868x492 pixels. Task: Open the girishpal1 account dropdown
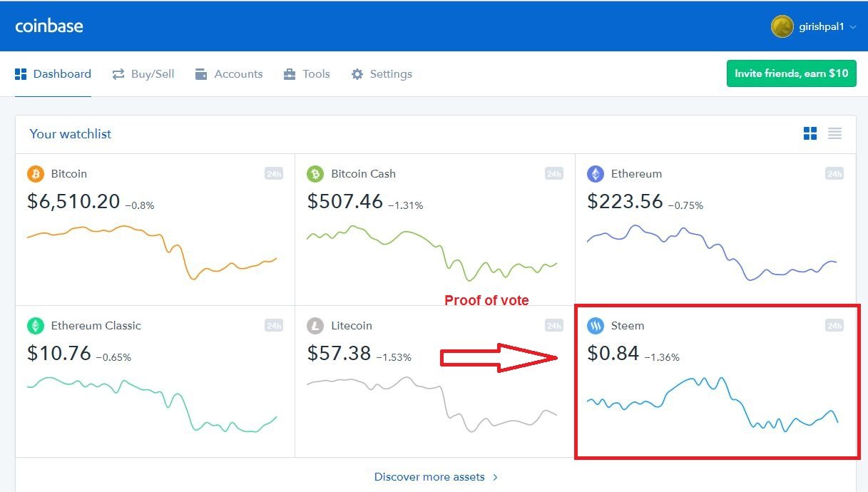click(x=853, y=27)
